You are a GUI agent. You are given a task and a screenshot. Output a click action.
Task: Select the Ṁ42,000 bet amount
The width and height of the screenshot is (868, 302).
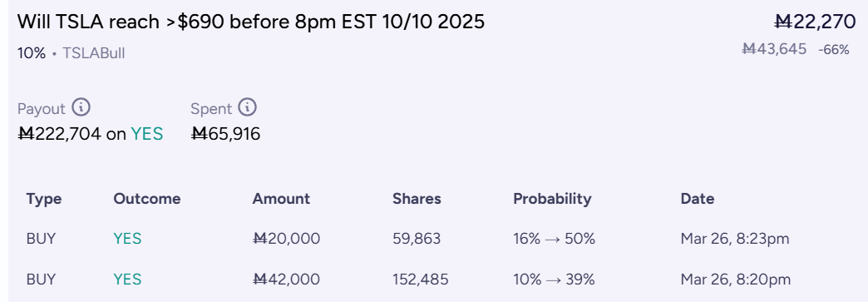(286, 280)
